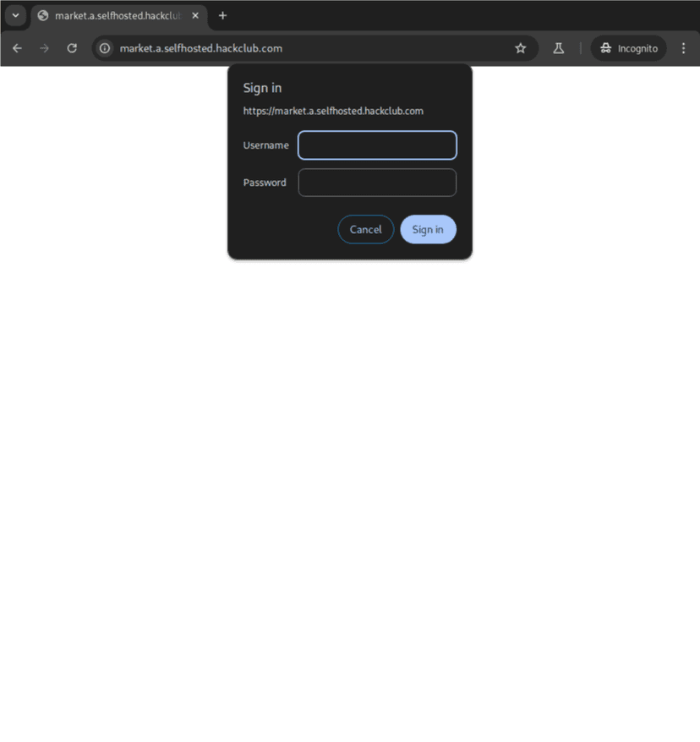Open the Chrome three-dot menu
This screenshot has height=742, width=700.
click(683, 48)
